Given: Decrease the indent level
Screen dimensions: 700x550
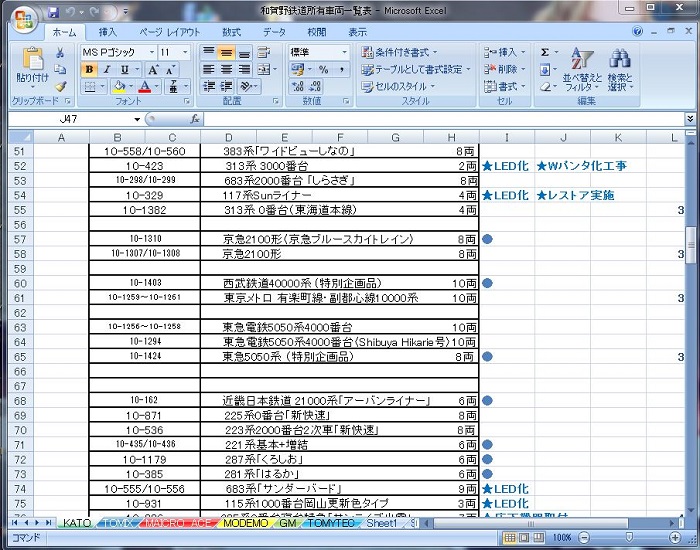Looking at the screenshot, I should click(208, 86).
